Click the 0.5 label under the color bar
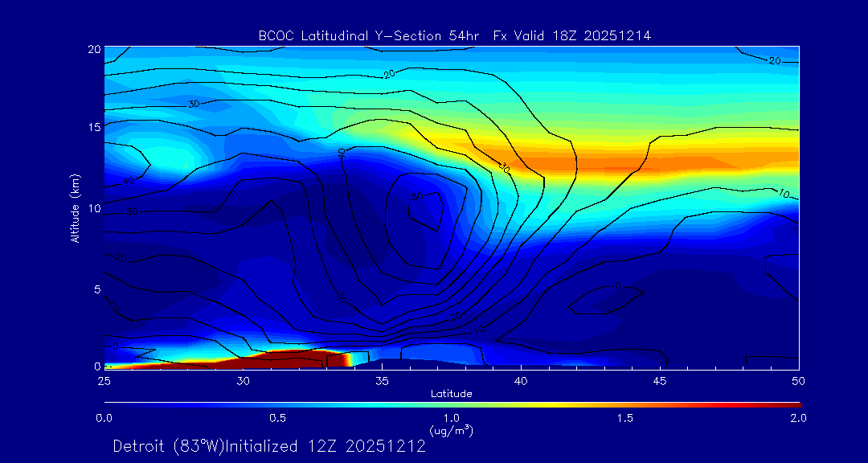The height and width of the screenshot is (463, 868). (x=277, y=418)
